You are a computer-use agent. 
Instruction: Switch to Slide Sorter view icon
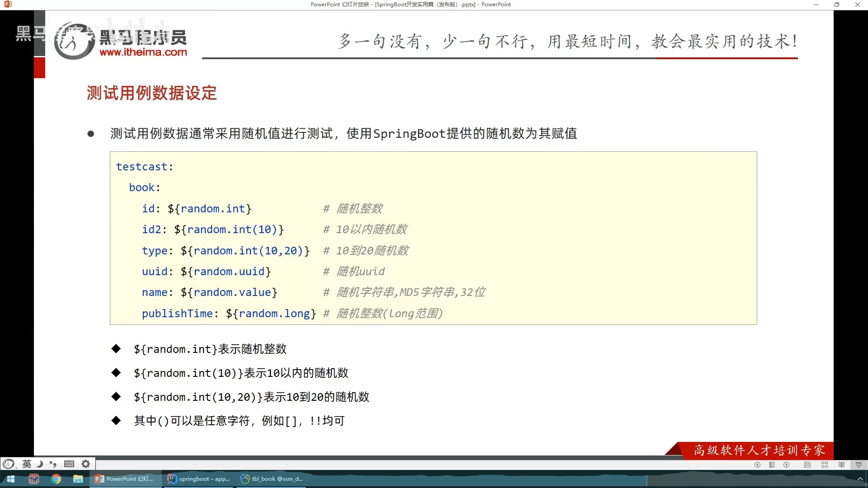(825, 465)
